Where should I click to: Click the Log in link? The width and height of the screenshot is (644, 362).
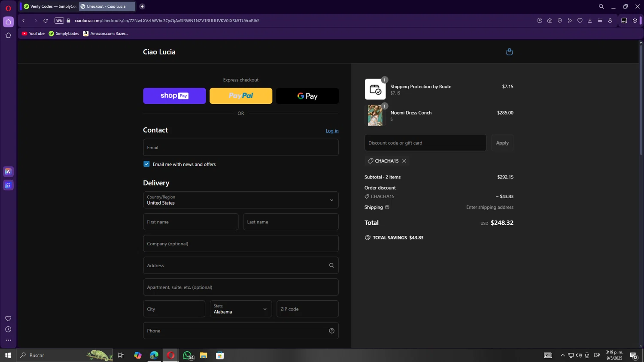click(x=332, y=131)
